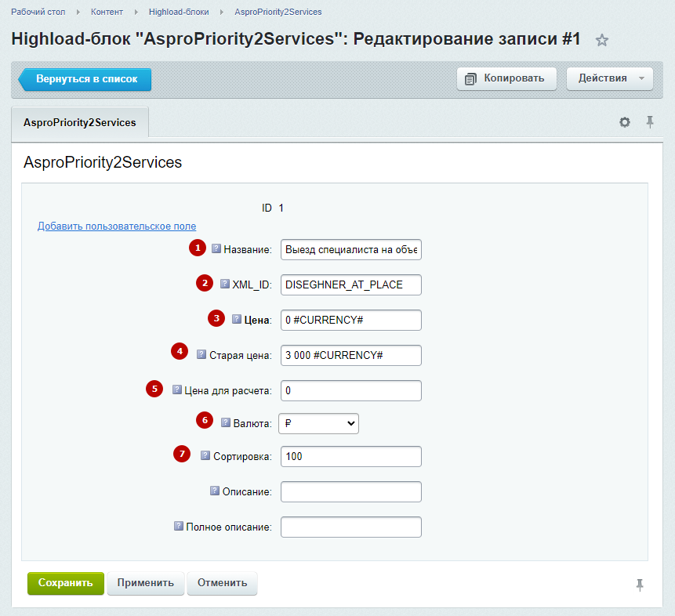Image resolution: width=675 pixels, height=616 pixels.
Task: Add page to favorites with star icon
Action: pyautogui.click(x=601, y=41)
